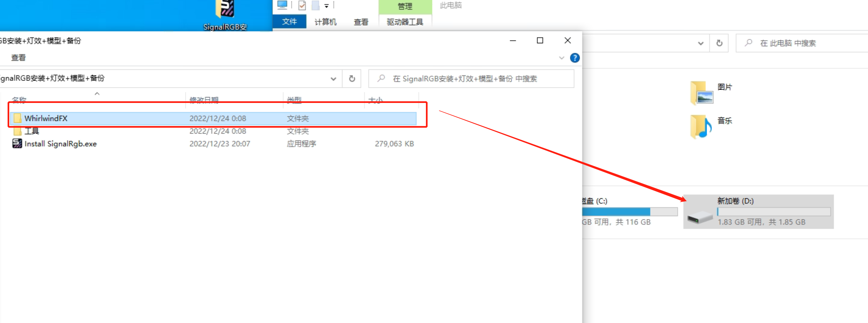Select the WhirlwindFX folder
Screen dimensions: 868x323
pyautogui.click(x=213, y=118)
